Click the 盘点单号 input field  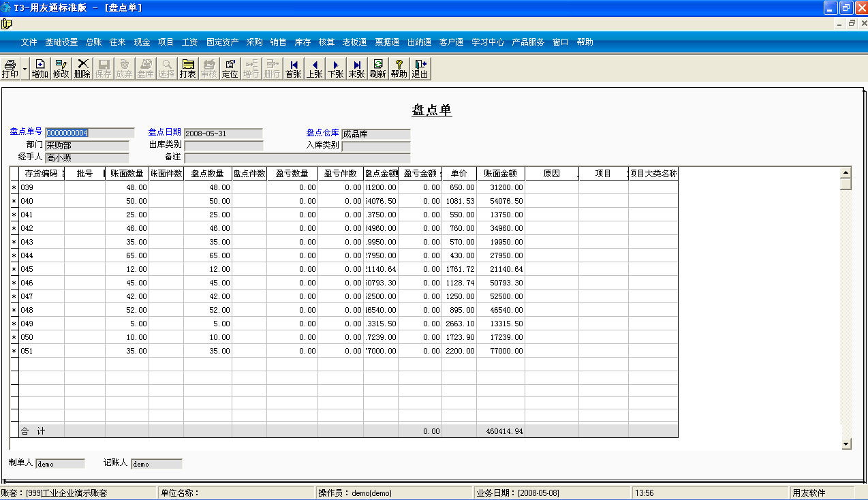point(89,133)
